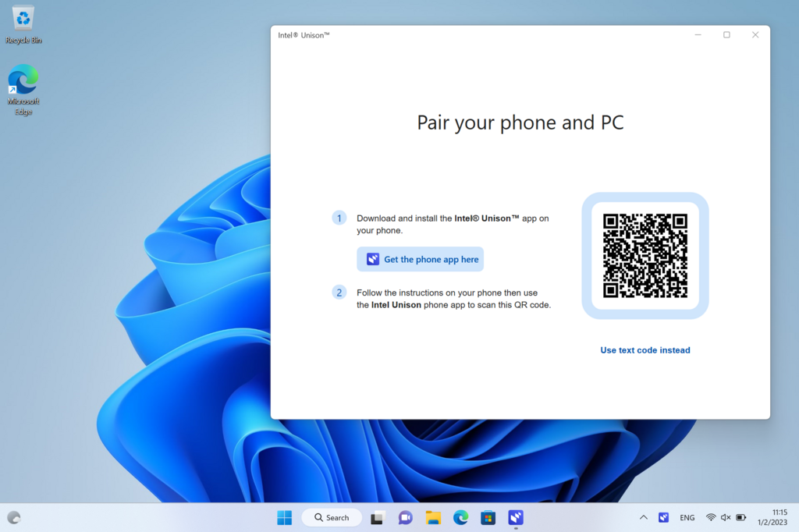
Task: Open the clock and date 1/2/2023
Action: 772,518
